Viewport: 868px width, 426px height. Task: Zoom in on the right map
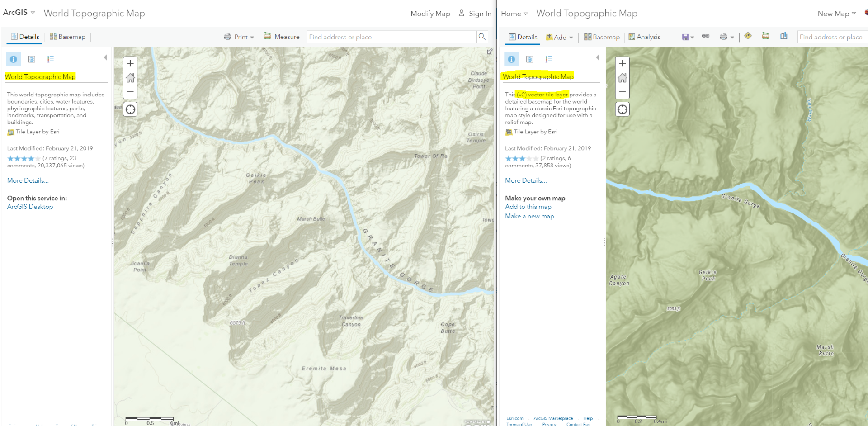click(623, 63)
